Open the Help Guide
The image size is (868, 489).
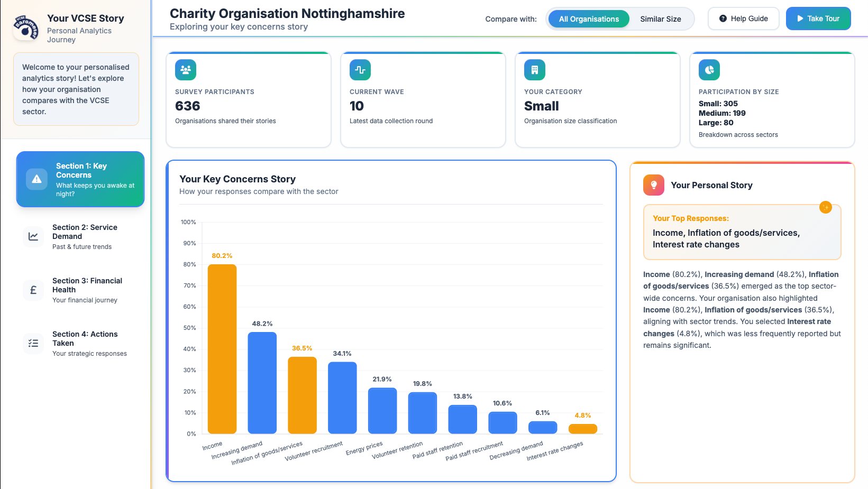click(743, 18)
